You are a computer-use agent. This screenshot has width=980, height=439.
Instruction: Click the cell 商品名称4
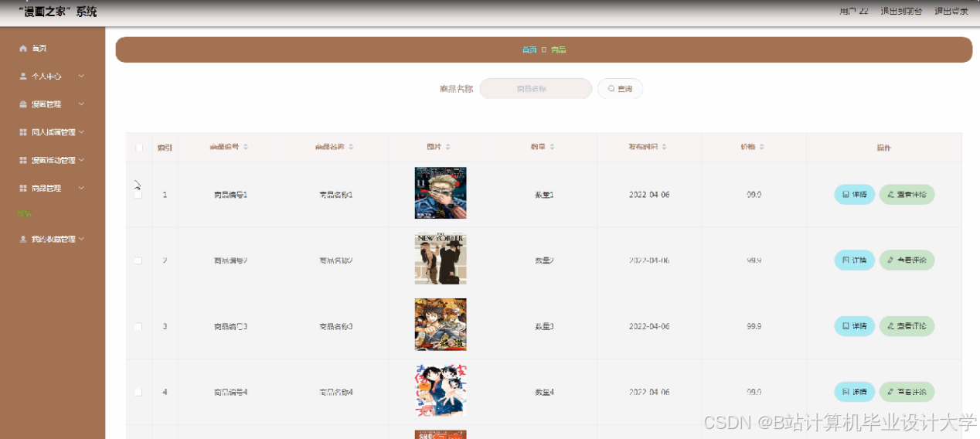(335, 392)
